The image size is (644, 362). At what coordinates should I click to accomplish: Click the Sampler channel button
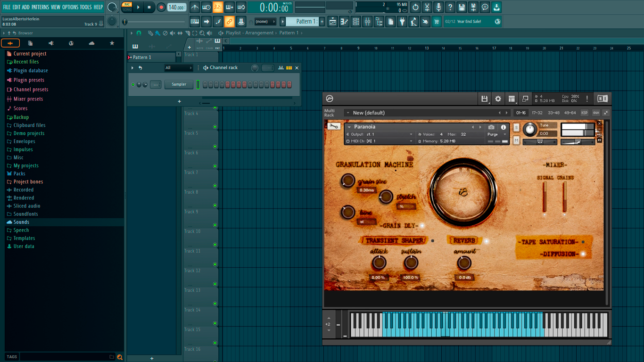[x=179, y=84]
